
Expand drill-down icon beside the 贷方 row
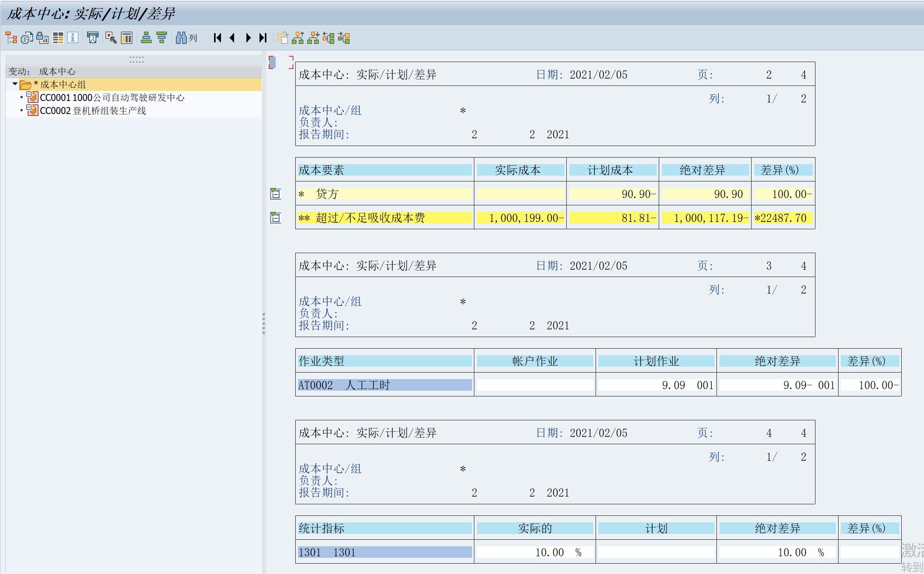click(x=275, y=194)
